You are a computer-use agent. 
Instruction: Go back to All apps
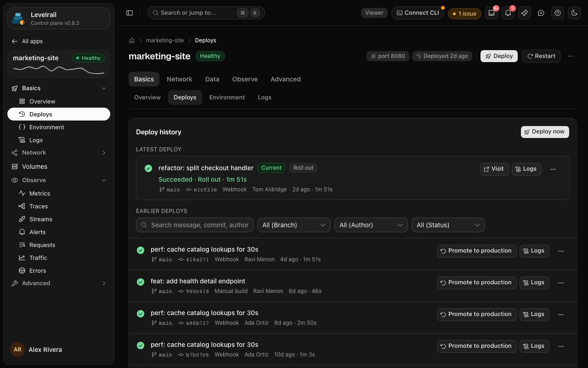coord(27,41)
